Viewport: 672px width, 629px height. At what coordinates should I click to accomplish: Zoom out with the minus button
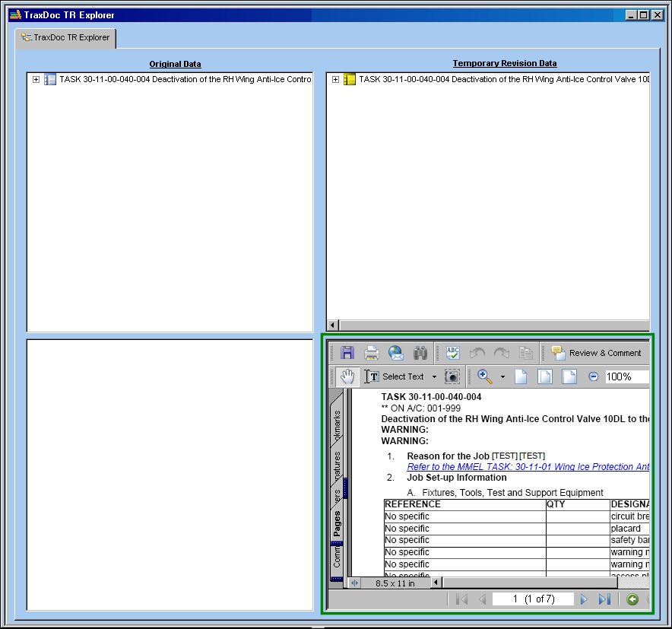593,376
